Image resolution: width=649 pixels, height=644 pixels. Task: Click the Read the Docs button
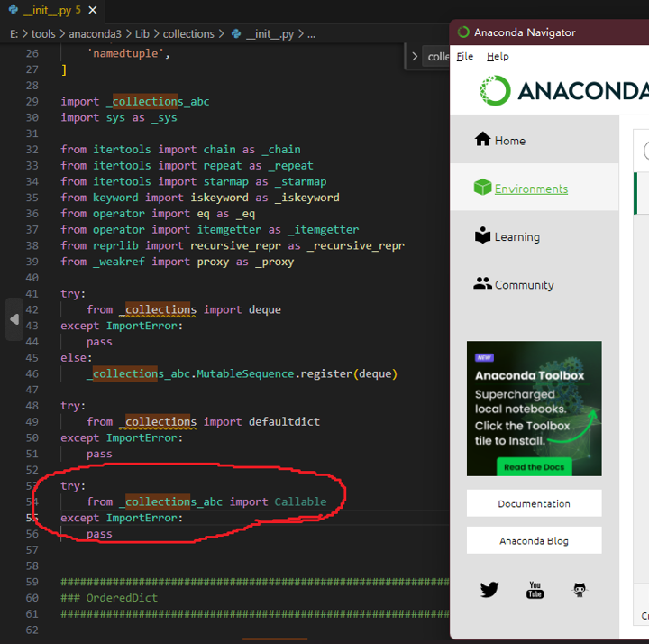click(534, 466)
